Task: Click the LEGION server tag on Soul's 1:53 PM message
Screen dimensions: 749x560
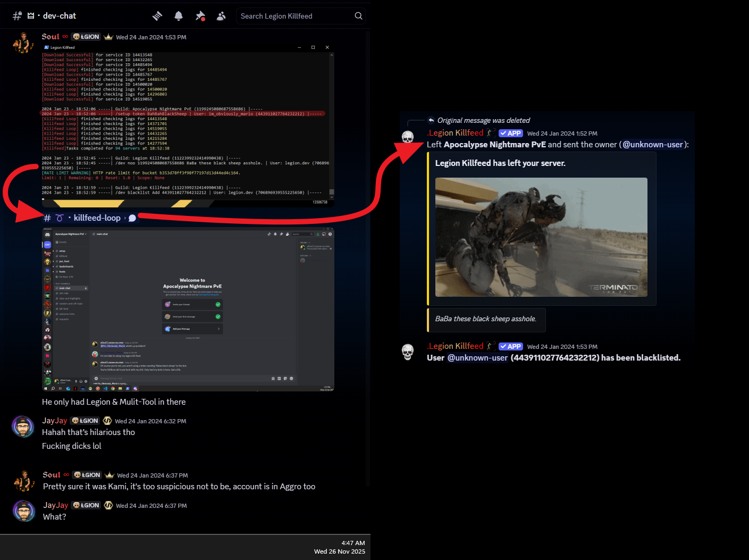Action: coord(86,37)
